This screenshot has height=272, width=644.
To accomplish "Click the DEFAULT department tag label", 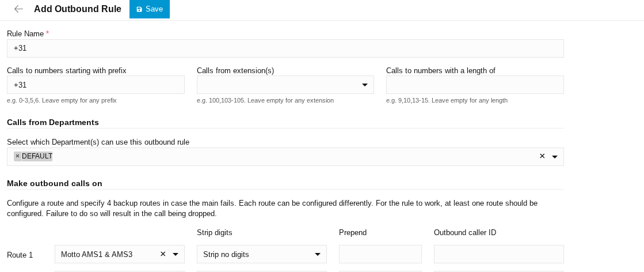I will [37, 156].
